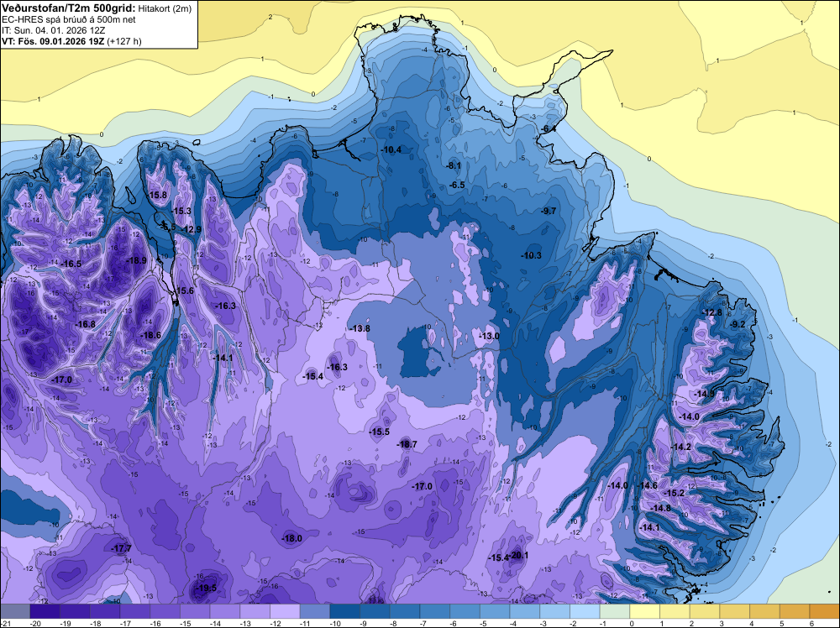Select the temperature value -18.7

click(x=407, y=444)
